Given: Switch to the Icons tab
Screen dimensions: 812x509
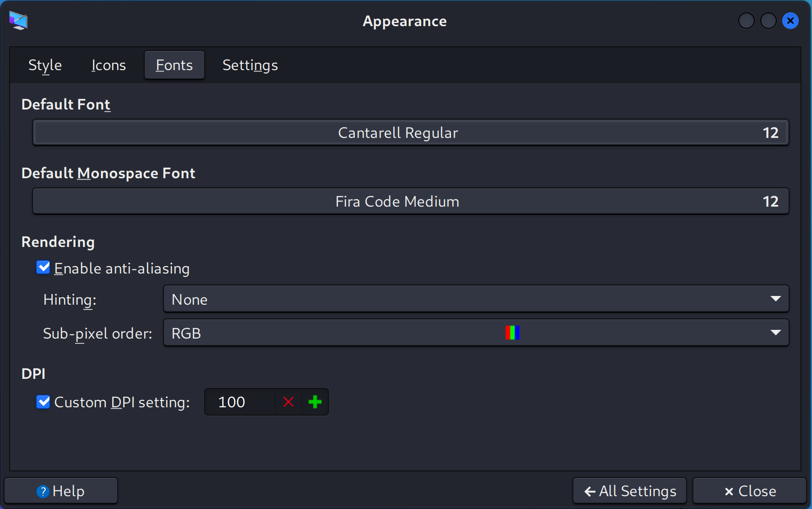Looking at the screenshot, I should coord(109,65).
